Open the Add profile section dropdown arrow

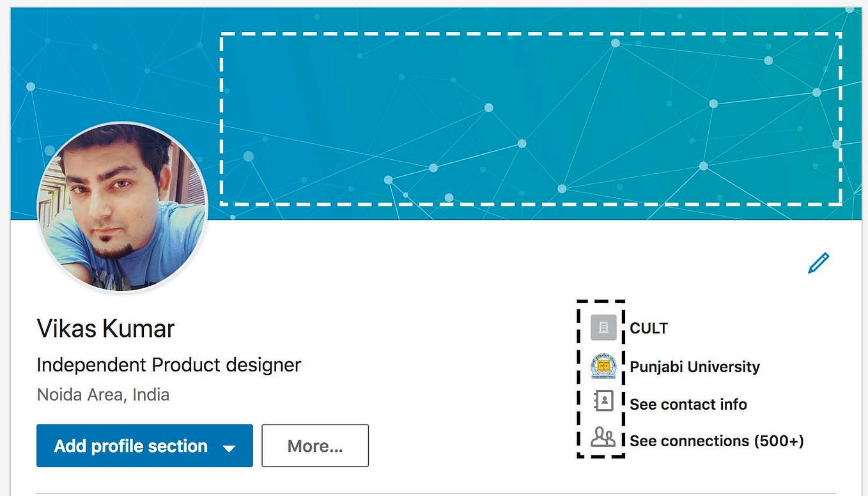click(229, 446)
